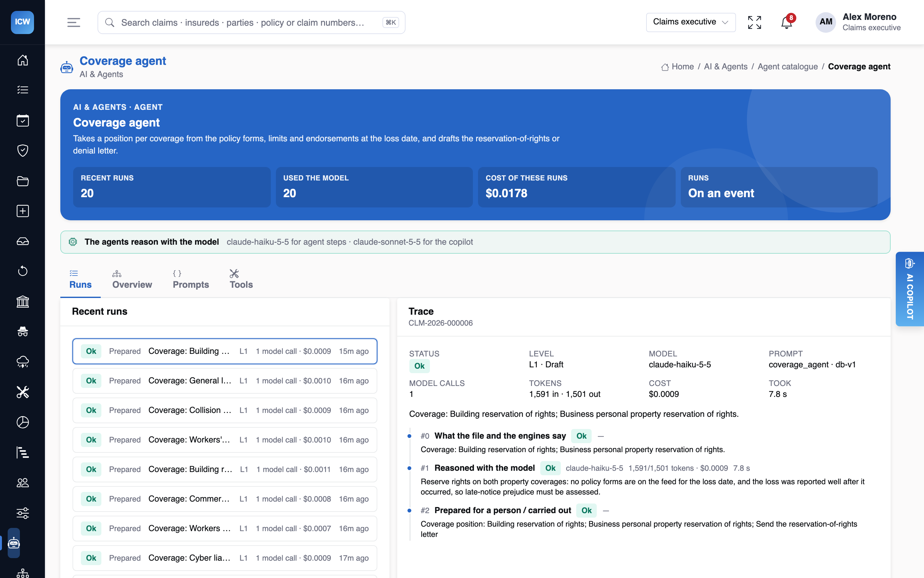Select the Coverage: Workers'… $0.0010 run
This screenshot has width=924, height=578.
point(225,440)
